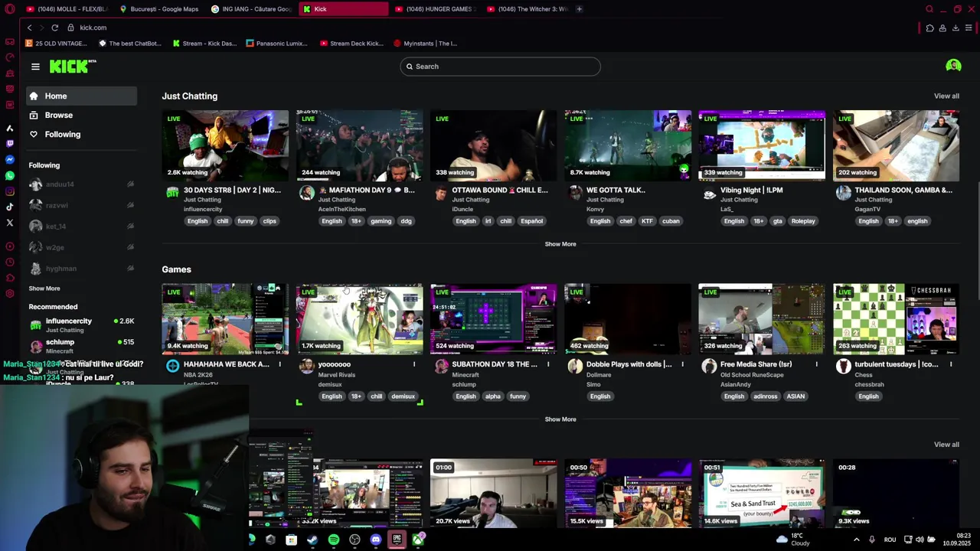The height and width of the screenshot is (551, 980).
Task: Open options menu for Free Media Share stream
Action: tap(817, 364)
